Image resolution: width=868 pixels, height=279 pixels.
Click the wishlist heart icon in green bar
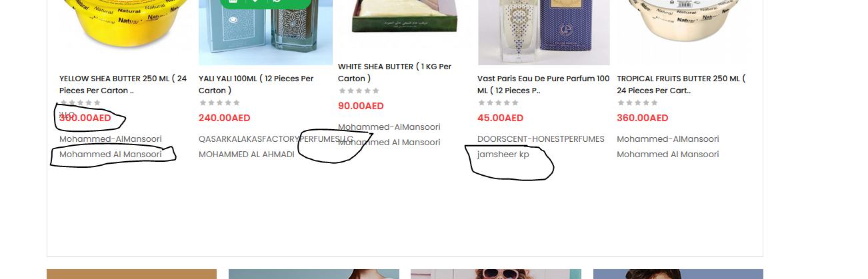pyautogui.click(x=255, y=1)
